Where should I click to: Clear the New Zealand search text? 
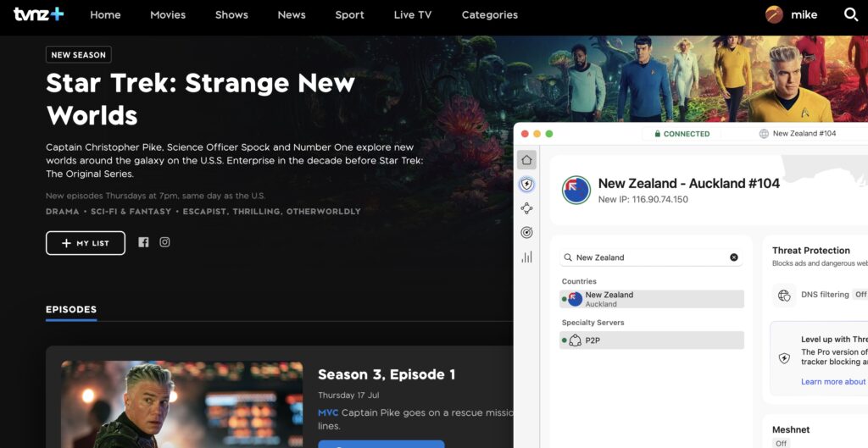pos(733,257)
